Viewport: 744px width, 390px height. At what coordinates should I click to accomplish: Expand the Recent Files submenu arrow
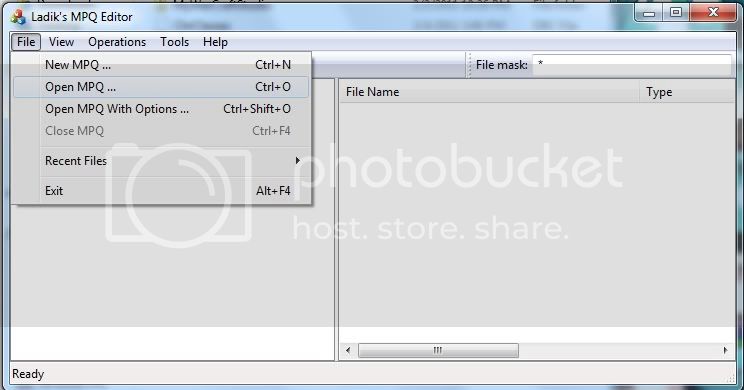298,161
